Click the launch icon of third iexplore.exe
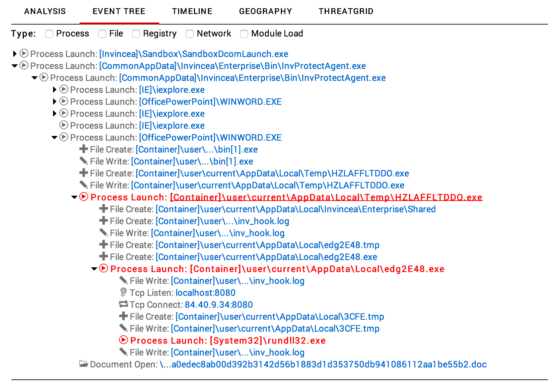 (64, 125)
